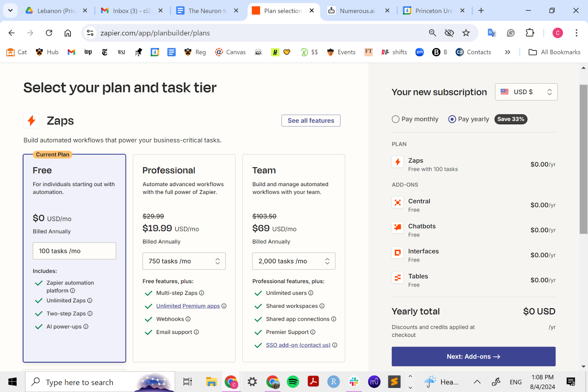Open the Chrome profile avatar

pyautogui.click(x=557, y=33)
